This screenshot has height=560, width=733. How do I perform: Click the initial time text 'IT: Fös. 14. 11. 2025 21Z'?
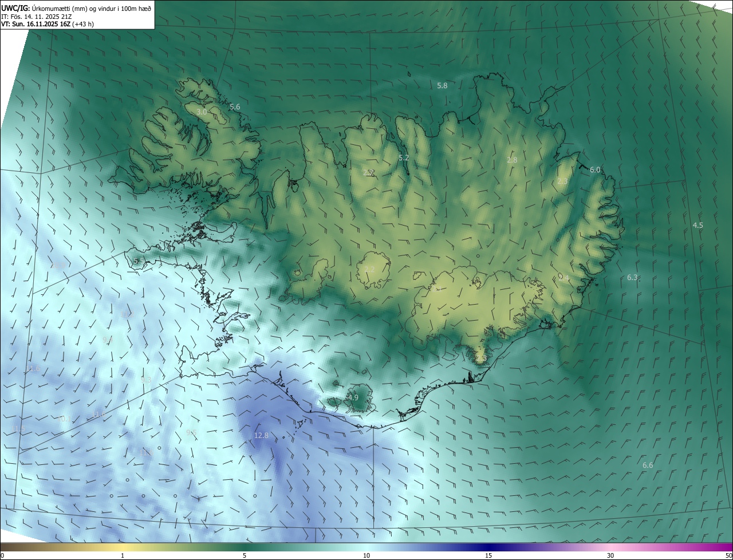tap(37, 16)
